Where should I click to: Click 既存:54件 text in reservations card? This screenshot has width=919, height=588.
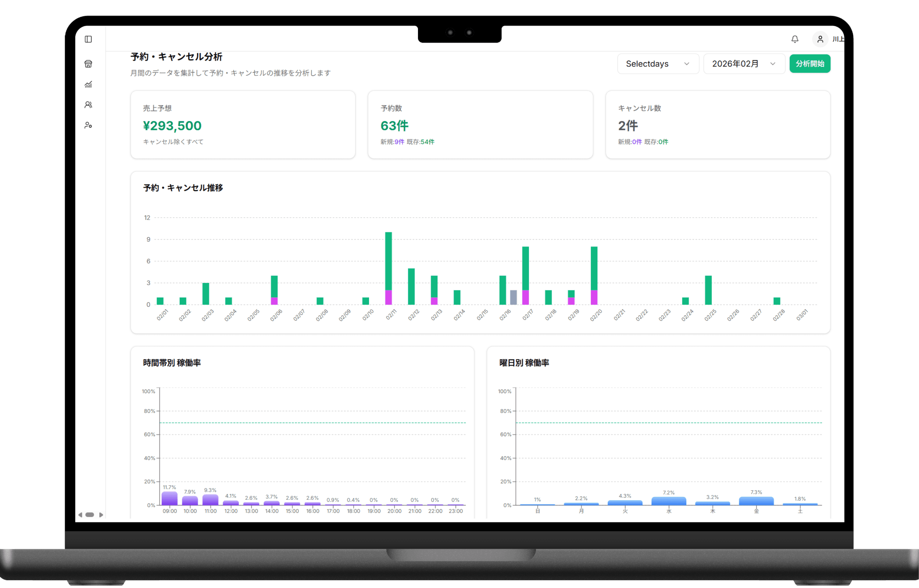coord(421,141)
